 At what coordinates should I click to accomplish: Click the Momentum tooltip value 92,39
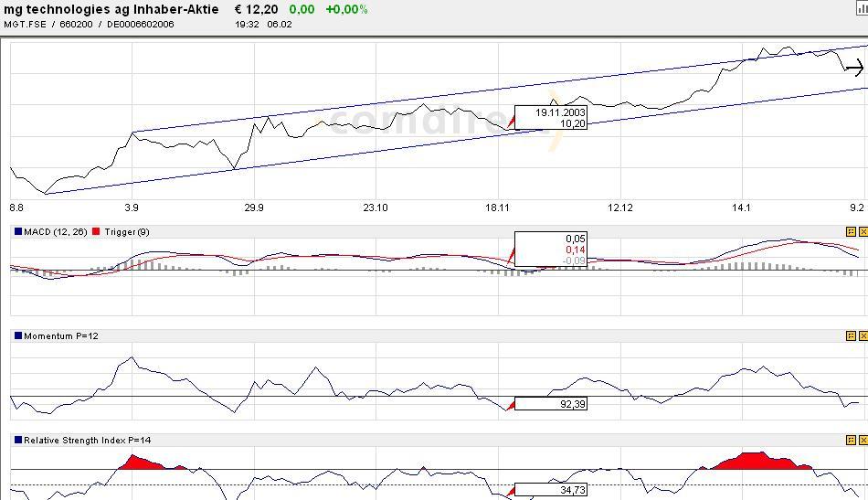(x=551, y=404)
